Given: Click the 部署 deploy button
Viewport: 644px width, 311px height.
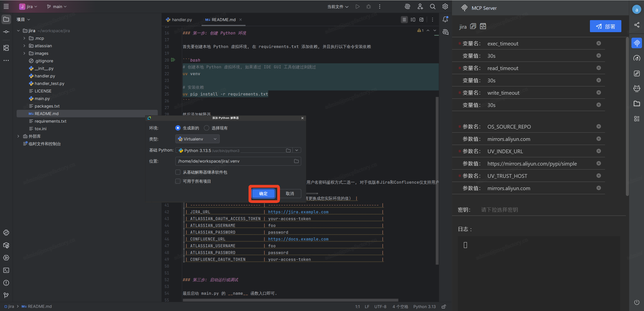Looking at the screenshot, I should pyautogui.click(x=605, y=26).
